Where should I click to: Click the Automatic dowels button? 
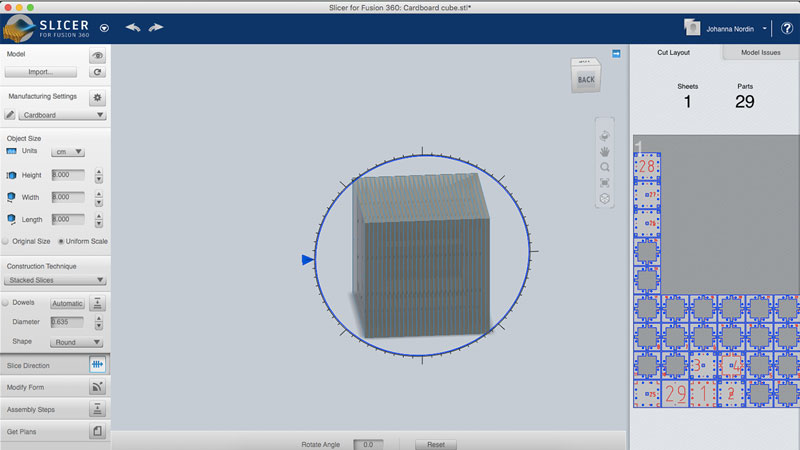[67, 303]
